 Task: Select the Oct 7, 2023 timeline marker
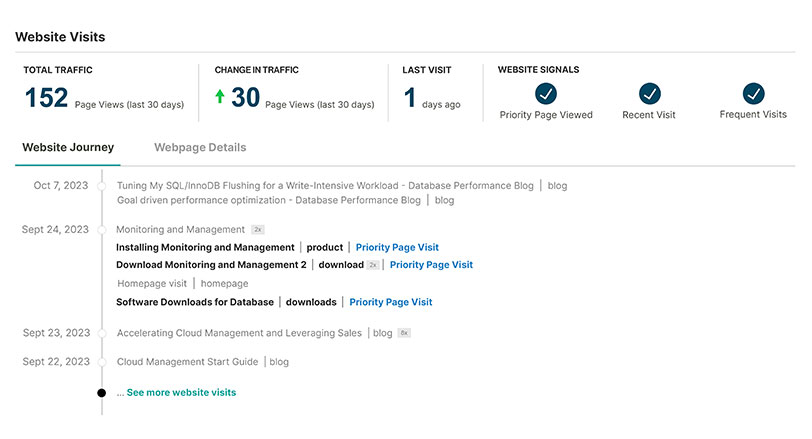[102, 185]
